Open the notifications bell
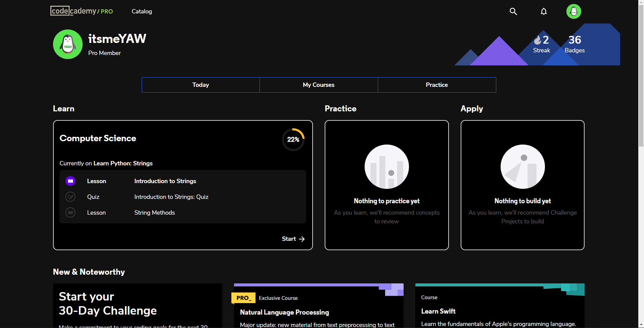 544,11
